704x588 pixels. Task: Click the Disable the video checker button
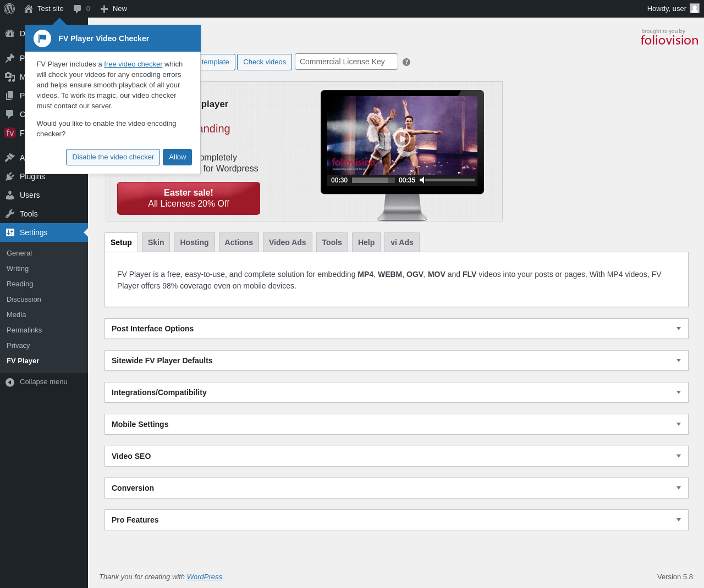pyautogui.click(x=113, y=157)
